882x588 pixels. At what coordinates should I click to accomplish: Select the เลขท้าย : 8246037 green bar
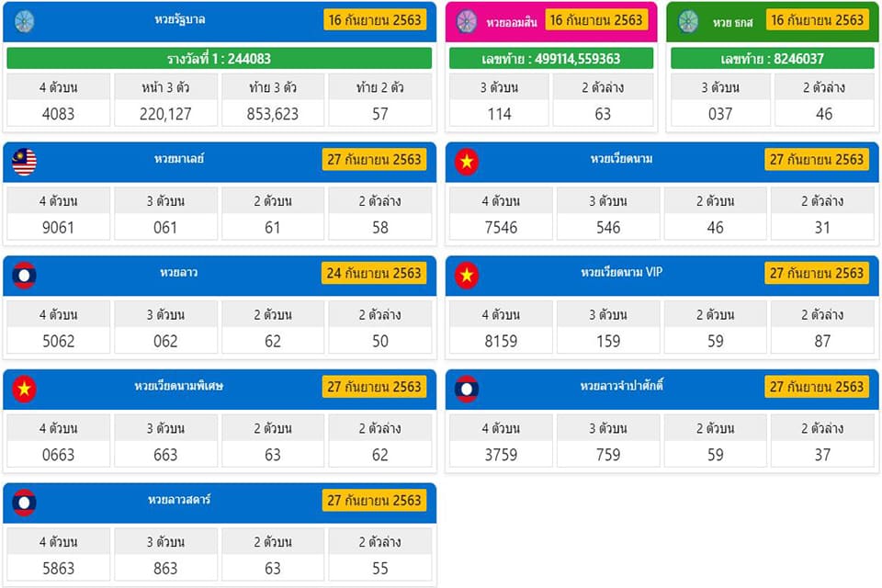[x=773, y=59]
